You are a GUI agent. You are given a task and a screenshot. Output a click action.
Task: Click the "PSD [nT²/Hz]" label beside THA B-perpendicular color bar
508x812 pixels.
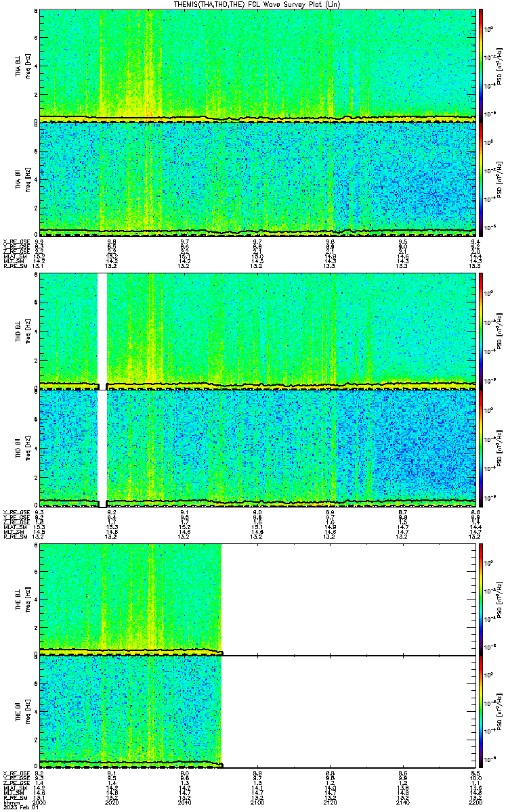(499, 66)
